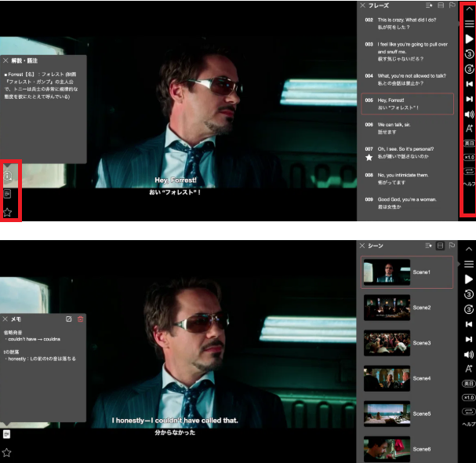Change subtitle font size in フレーズ panel screen
The height and width of the screenshot is (463, 476).
coord(469,129)
